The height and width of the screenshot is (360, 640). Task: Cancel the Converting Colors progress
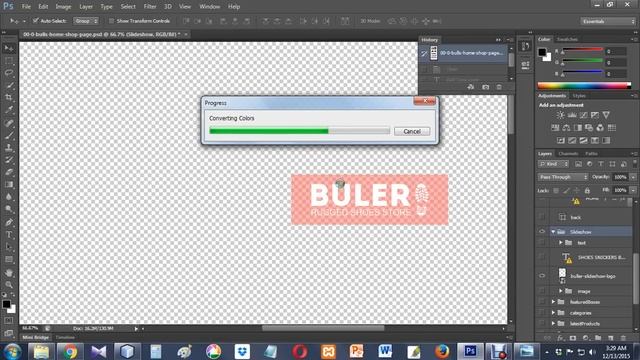click(x=412, y=131)
